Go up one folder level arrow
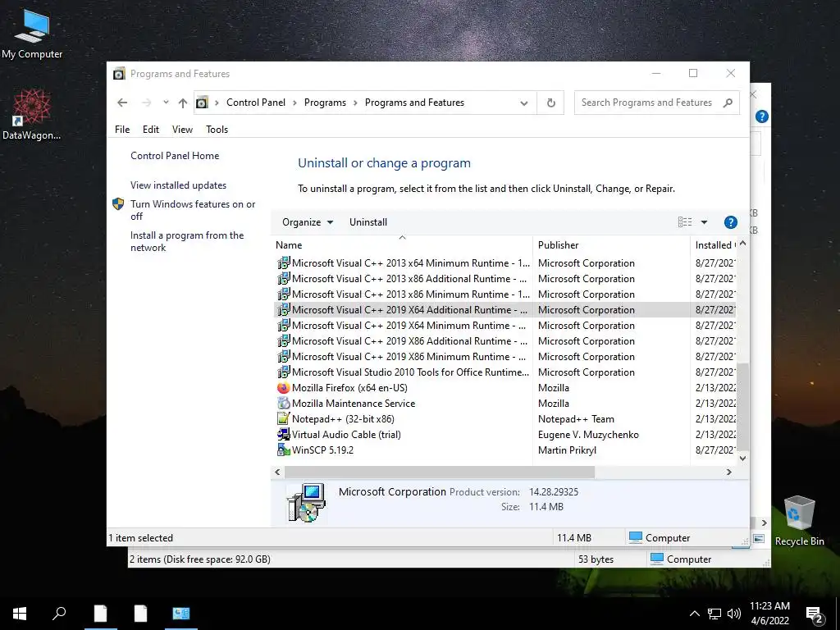Image resolution: width=840 pixels, height=630 pixels. tap(183, 103)
